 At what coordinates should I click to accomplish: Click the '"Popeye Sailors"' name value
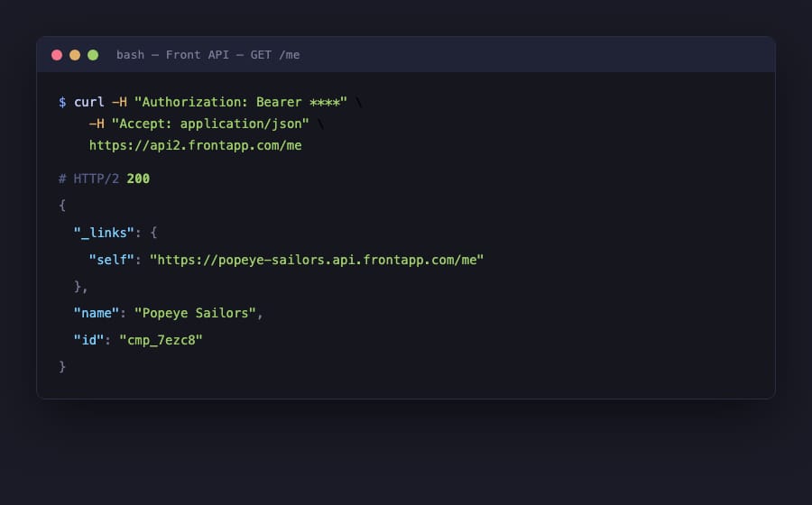tap(195, 313)
